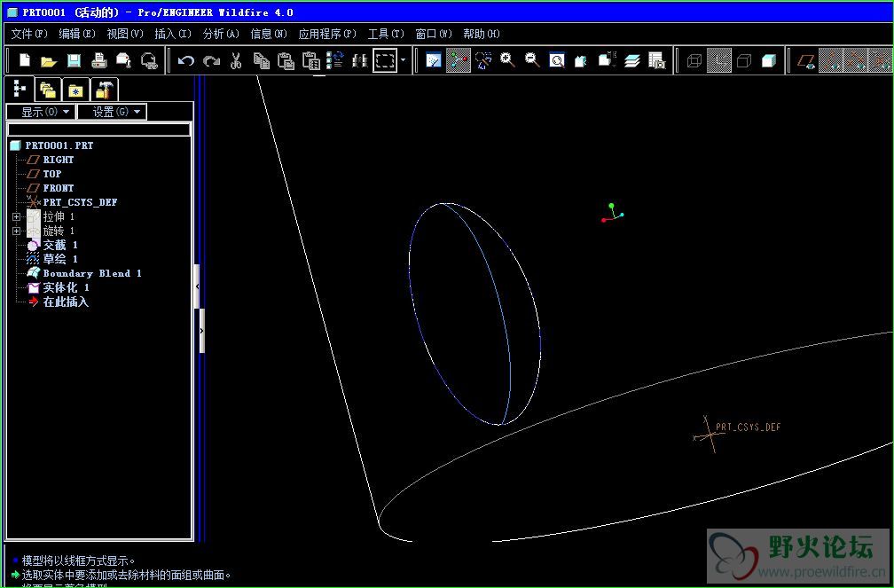Activate the dashed selection box tool

[x=385, y=60]
